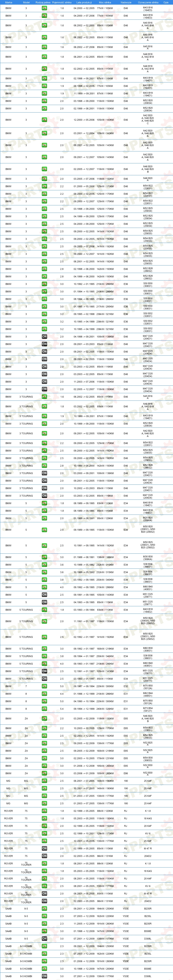
Task: Click body code E32
Action: pos(126,686)
